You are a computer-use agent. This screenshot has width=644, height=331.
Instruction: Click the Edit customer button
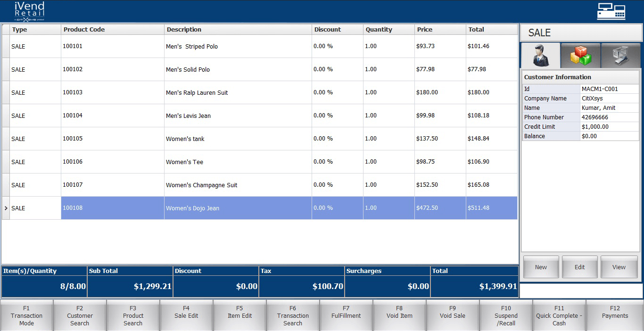[579, 267]
